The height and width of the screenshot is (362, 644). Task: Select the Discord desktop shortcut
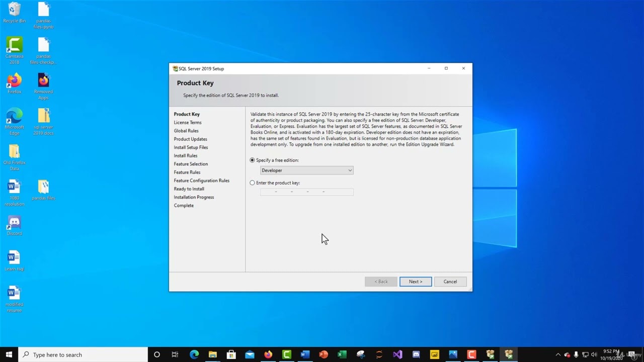[x=14, y=225]
